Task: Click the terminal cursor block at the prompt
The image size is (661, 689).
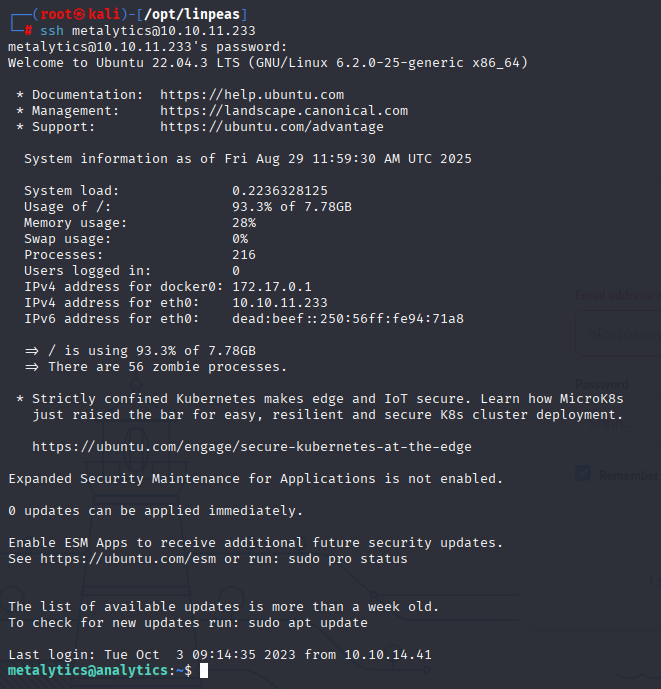Action: tap(204, 671)
